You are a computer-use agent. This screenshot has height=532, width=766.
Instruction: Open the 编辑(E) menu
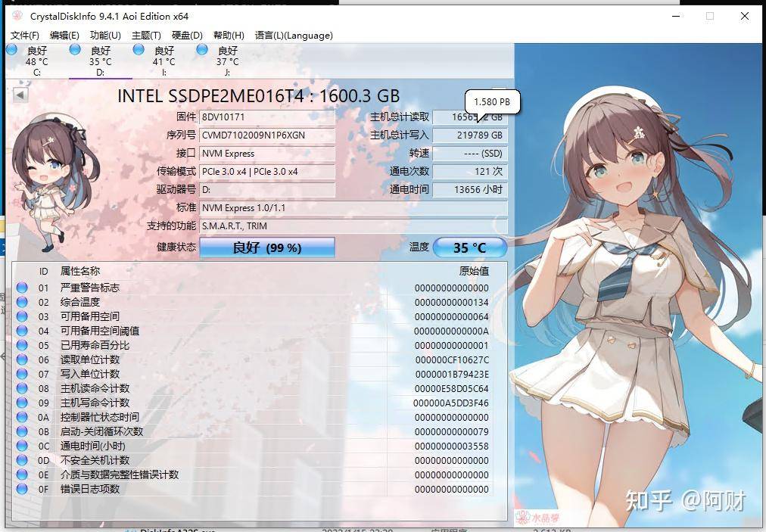point(64,35)
